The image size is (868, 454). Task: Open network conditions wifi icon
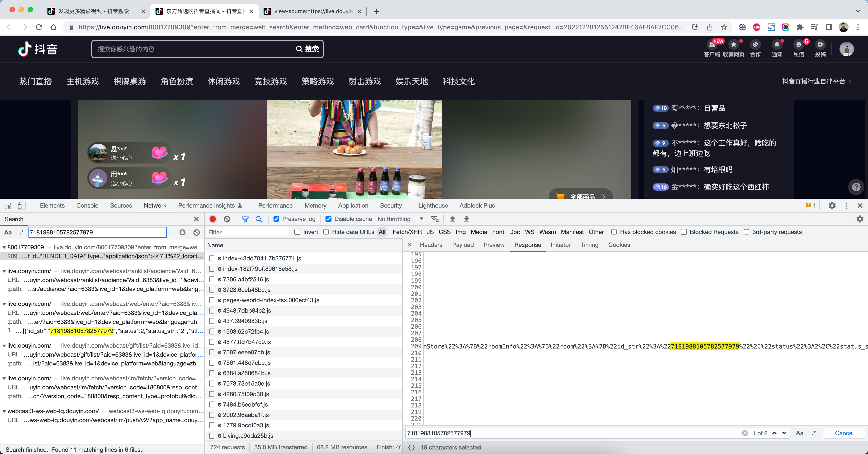435,219
